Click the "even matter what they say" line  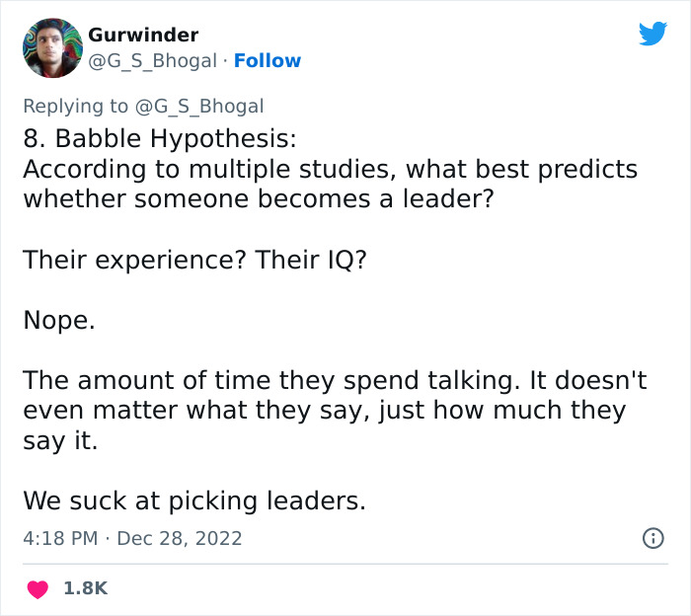click(324, 411)
